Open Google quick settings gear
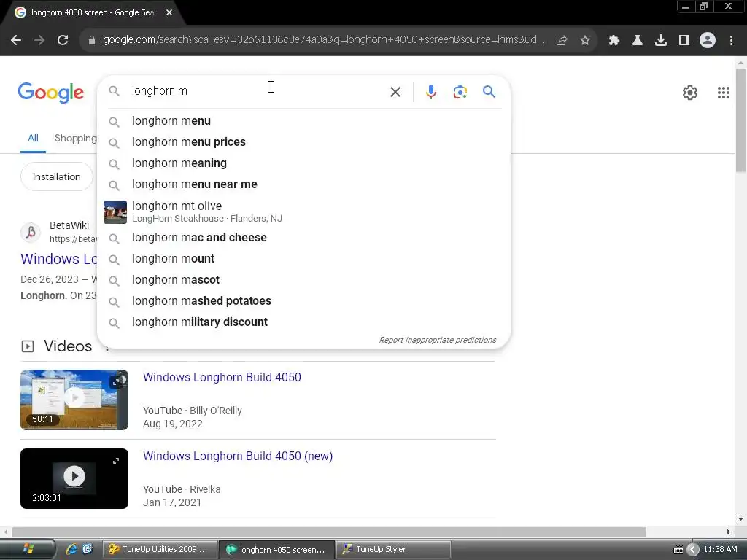Viewport: 747px width, 560px height. 690,93
